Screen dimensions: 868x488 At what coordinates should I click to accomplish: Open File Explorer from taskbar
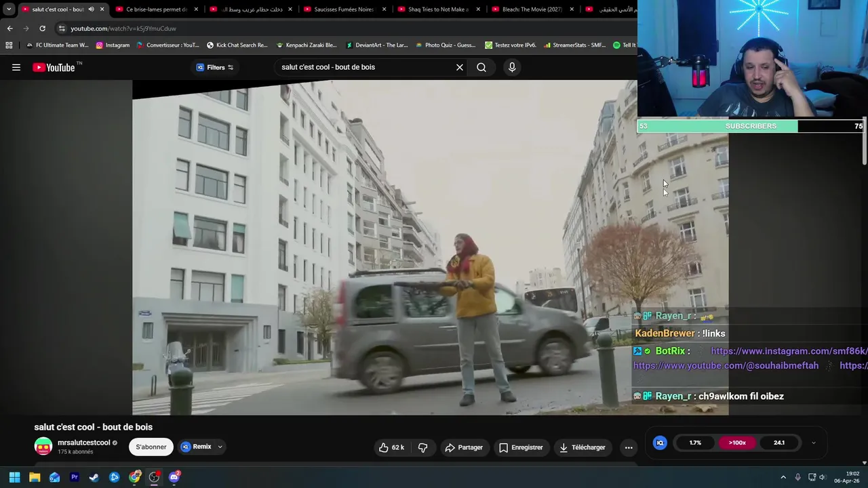(35, 477)
